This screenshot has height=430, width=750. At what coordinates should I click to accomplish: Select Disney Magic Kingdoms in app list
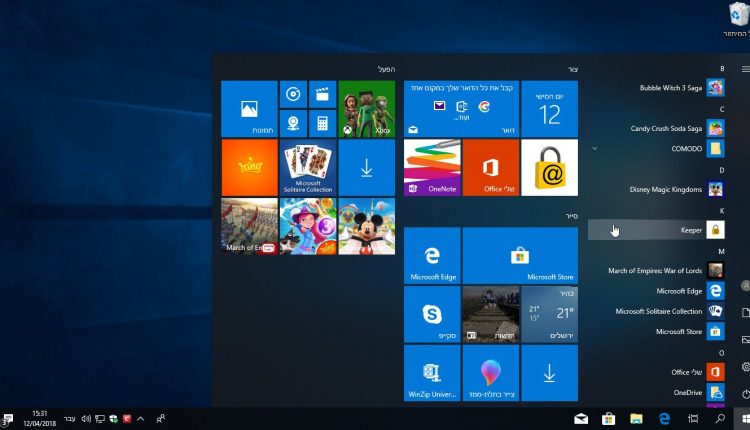click(x=656, y=189)
